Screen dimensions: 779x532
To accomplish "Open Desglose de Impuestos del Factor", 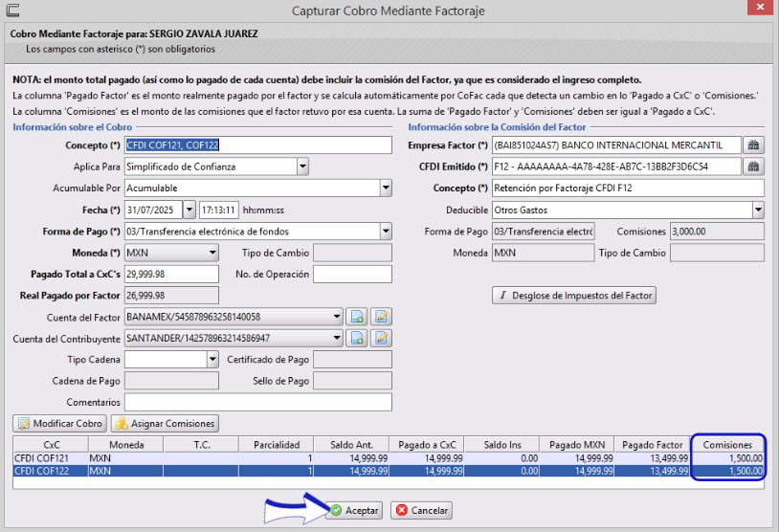I will pyautogui.click(x=574, y=295).
